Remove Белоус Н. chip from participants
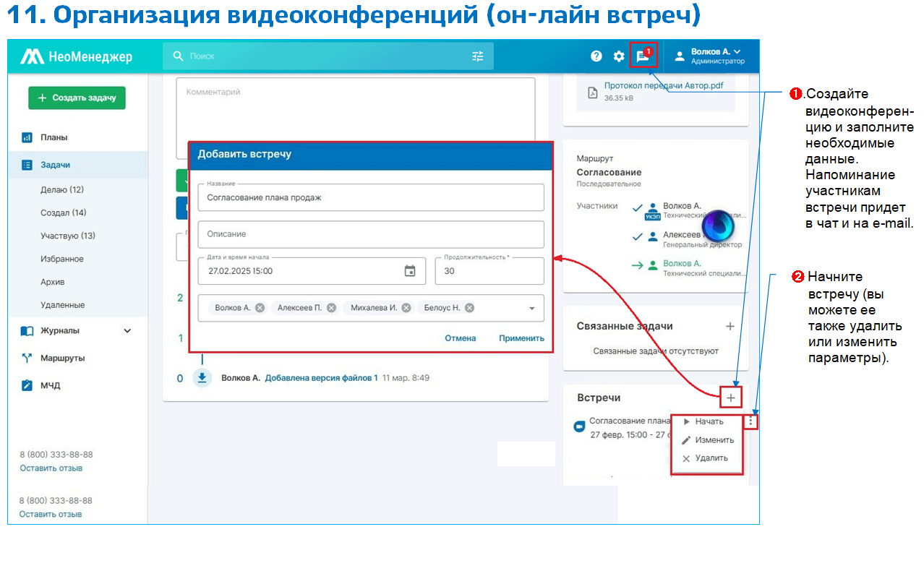 [469, 308]
